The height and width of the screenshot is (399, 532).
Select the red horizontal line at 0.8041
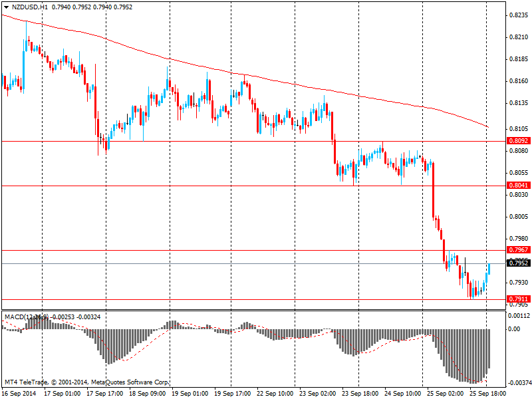253,186
